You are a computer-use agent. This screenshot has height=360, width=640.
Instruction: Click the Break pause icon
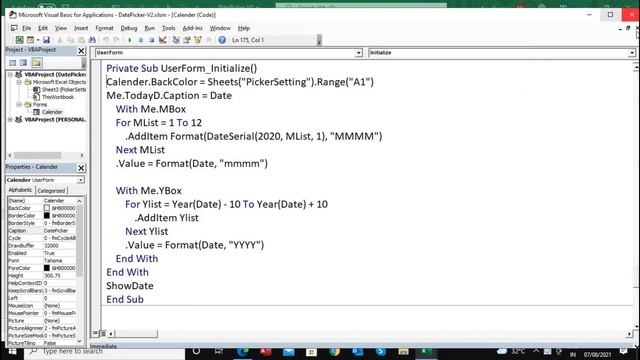[x=141, y=40]
